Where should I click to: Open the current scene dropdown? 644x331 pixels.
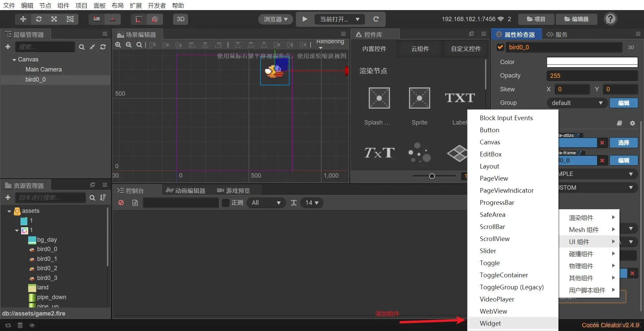[x=340, y=19]
